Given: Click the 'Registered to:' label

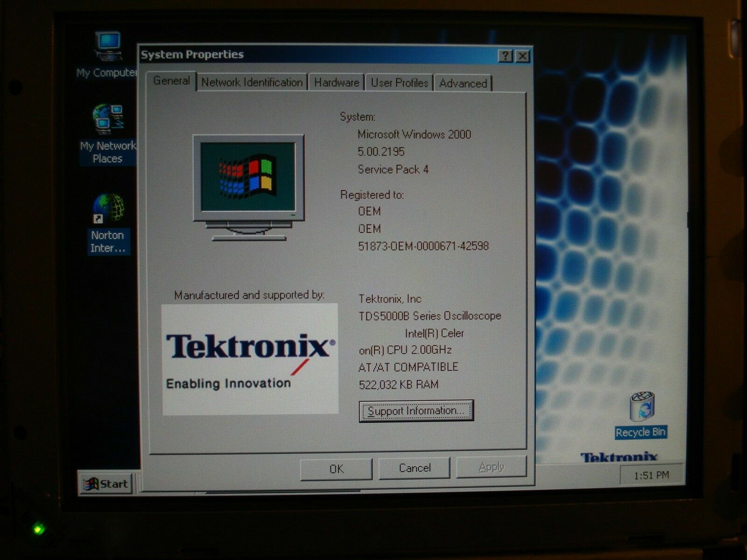Looking at the screenshot, I should pos(372,195).
